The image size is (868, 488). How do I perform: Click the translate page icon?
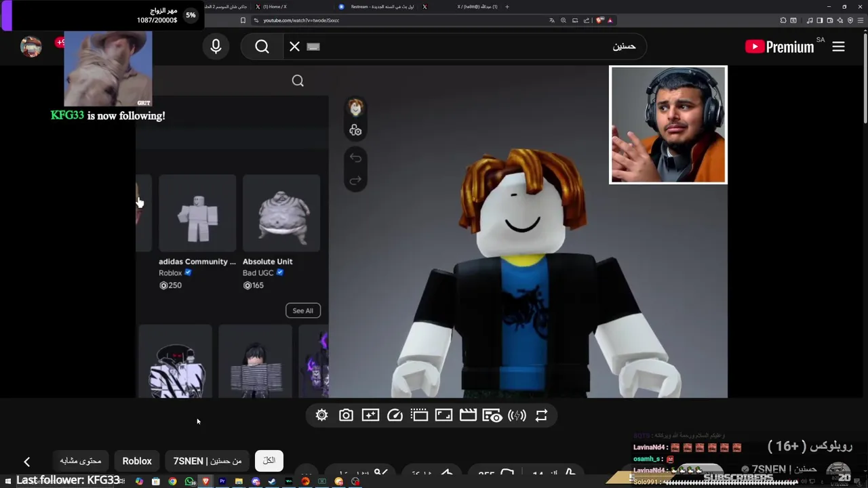click(551, 20)
